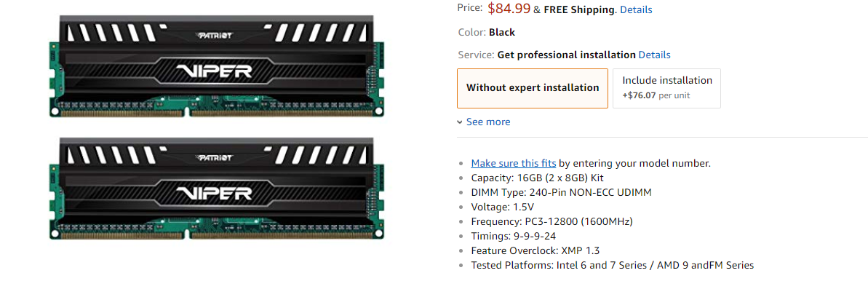Click the chevron arrow beside See more
The height and width of the screenshot is (289, 868).
point(460,122)
